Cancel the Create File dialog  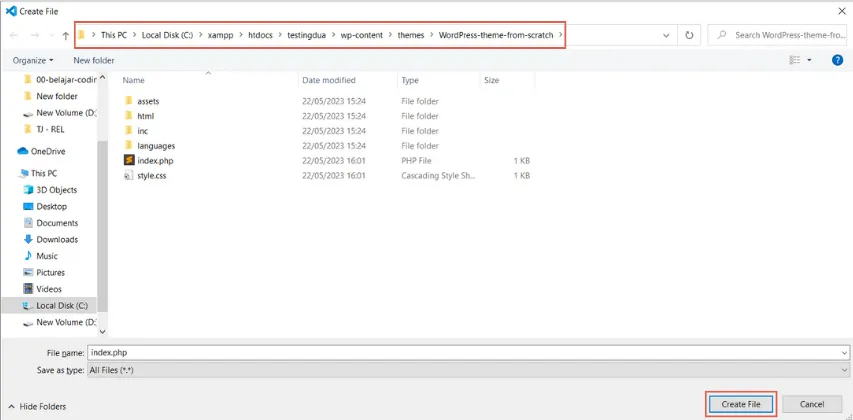coord(812,404)
